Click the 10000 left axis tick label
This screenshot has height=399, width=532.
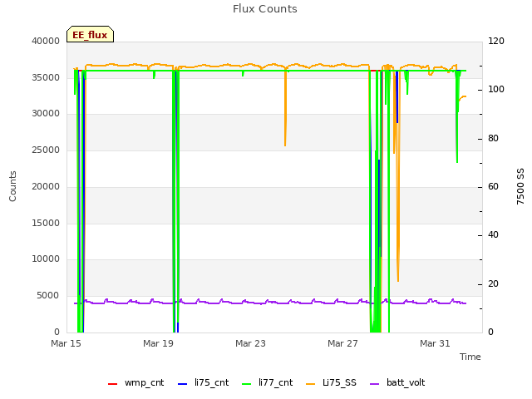click(x=46, y=259)
